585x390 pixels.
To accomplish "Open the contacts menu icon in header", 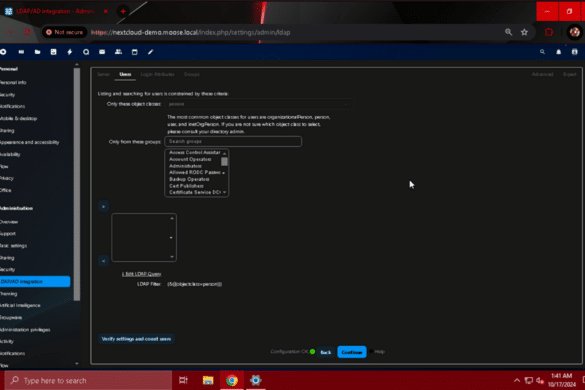I will tap(575, 52).
